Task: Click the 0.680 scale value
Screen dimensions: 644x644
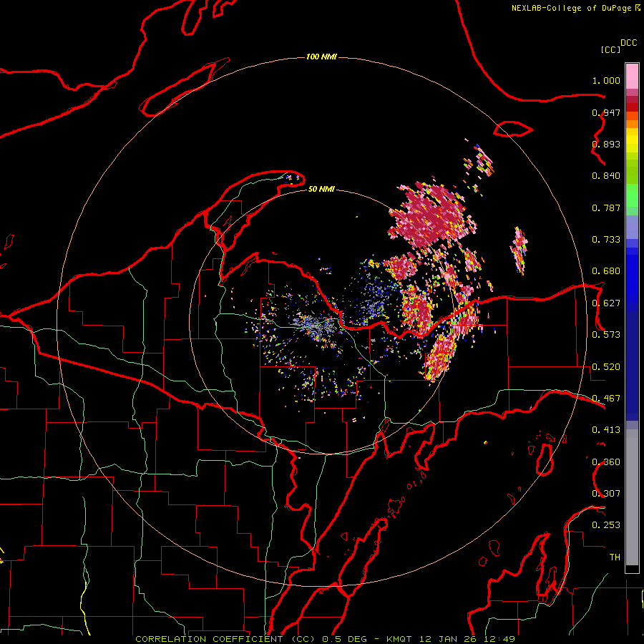Action: tap(606, 271)
